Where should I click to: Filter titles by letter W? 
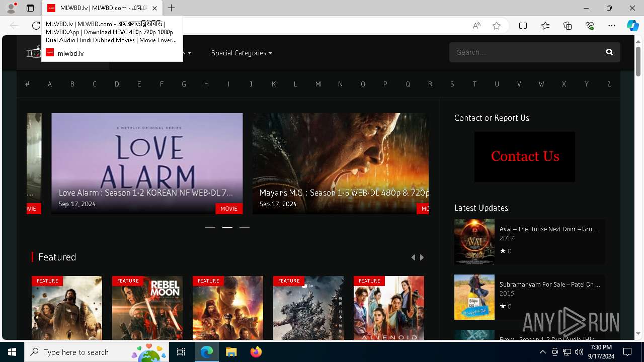pyautogui.click(x=541, y=84)
